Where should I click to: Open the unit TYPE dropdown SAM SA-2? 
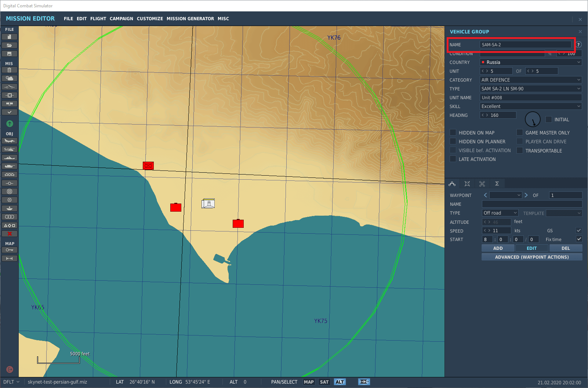click(531, 89)
